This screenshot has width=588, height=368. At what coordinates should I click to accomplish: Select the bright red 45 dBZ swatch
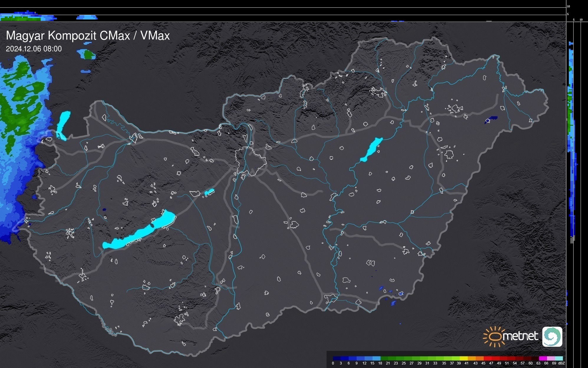487,358
